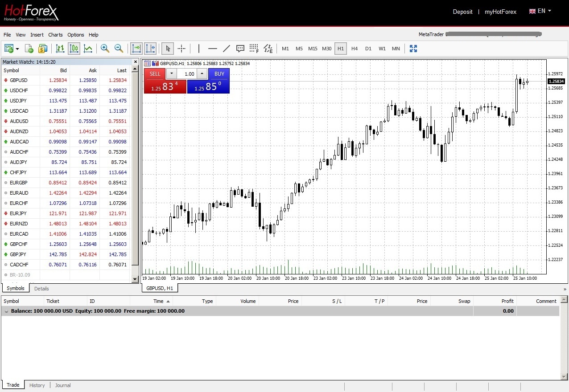The image size is (569, 392).
Task: Expand chart to full screen mode
Action: tap(413, 49)
